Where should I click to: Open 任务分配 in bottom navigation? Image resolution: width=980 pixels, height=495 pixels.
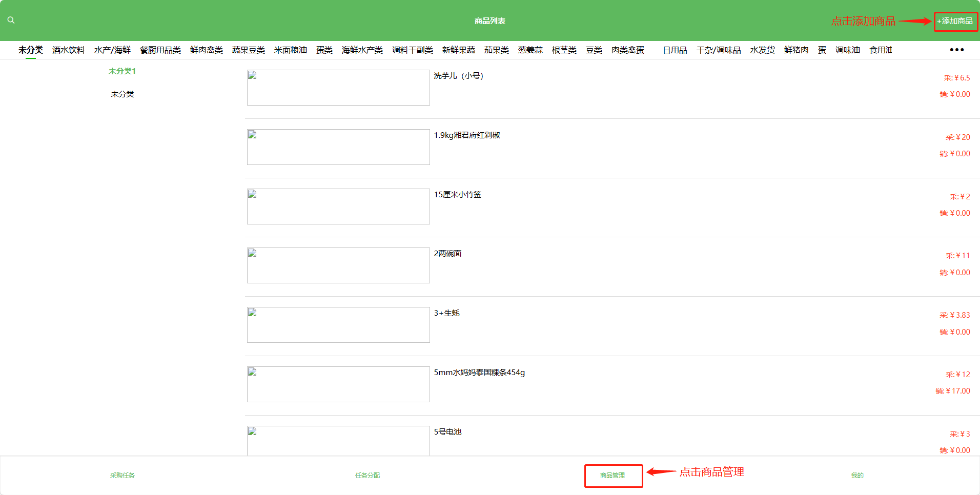pyautogui.click(x=367, y=476)
